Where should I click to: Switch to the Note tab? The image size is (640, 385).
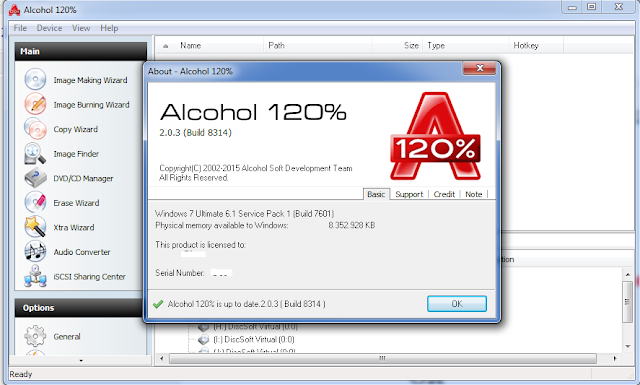pos(473,194)
